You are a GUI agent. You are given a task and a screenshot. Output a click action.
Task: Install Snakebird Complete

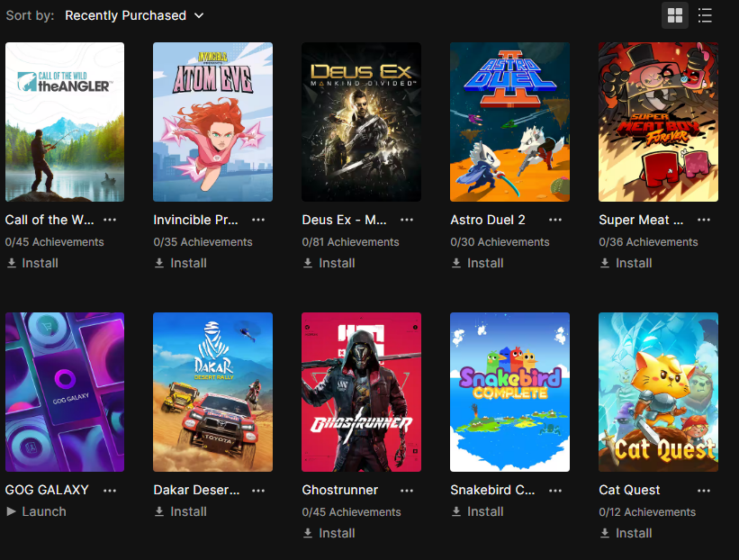pyautogui.click(x=478, y=511)
